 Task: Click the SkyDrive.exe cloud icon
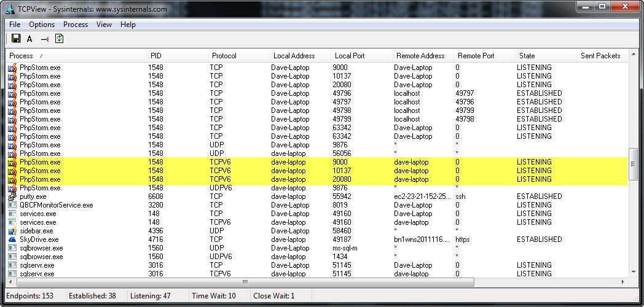(x=12, y=239)
